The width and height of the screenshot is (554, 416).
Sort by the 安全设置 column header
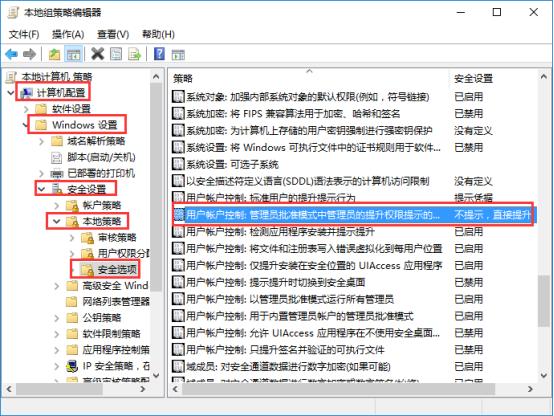tap(473, 78)
